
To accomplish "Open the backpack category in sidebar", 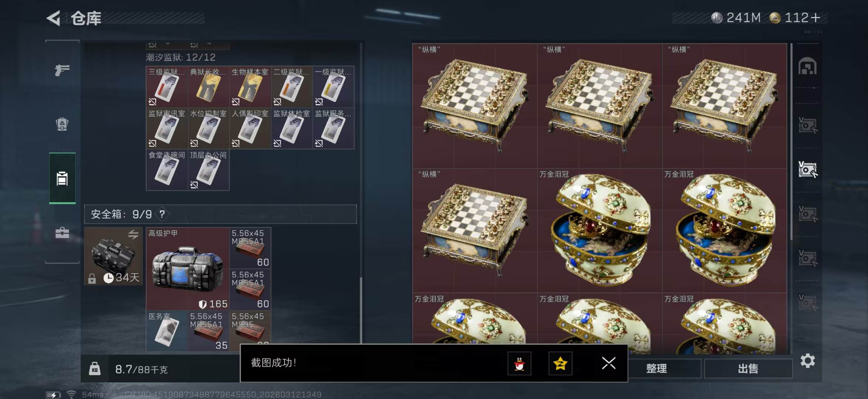I will coord(62,124).
